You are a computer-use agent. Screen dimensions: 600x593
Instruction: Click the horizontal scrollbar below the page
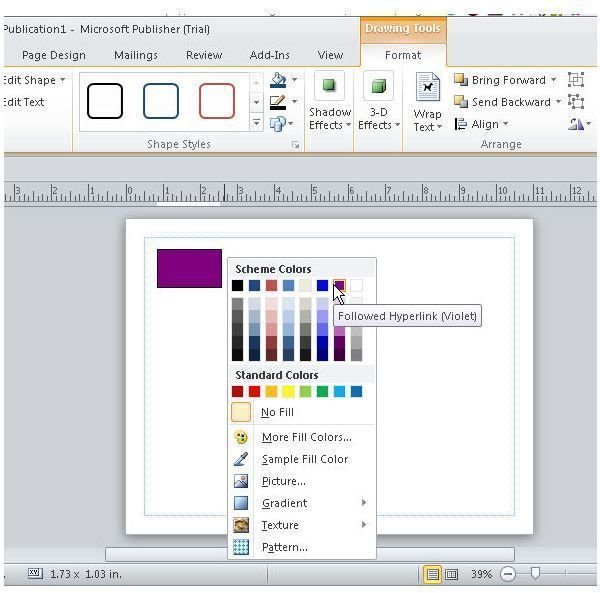coord(310,554)
